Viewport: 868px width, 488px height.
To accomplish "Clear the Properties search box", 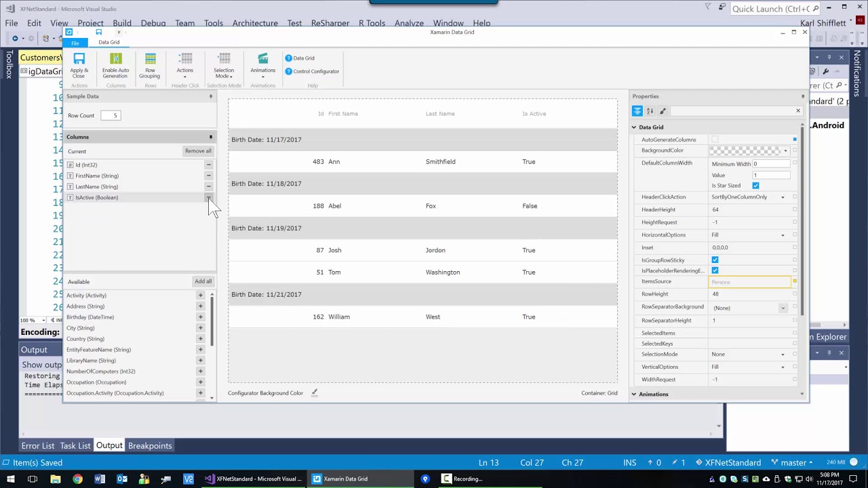I will [797, 110].
